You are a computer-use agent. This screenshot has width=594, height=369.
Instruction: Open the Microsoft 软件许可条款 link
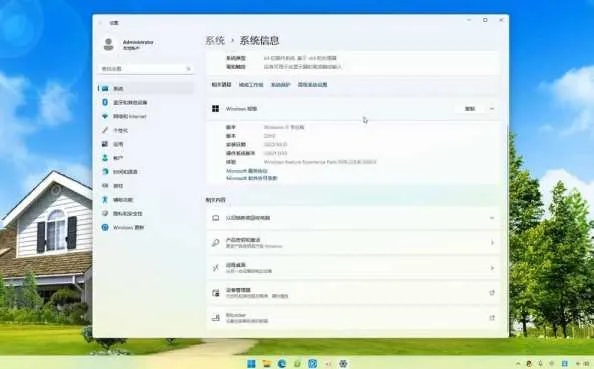(x=252, y=178)
